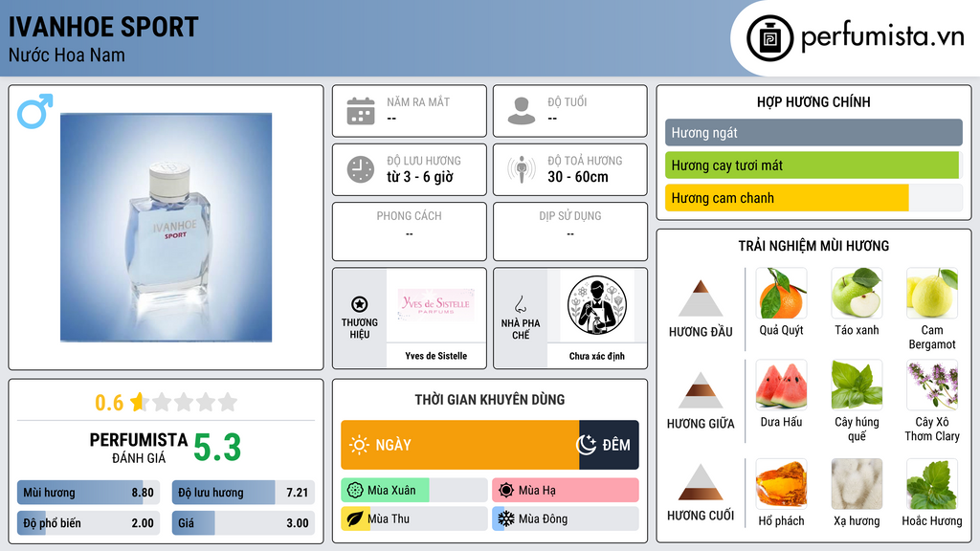Click the sillage icon for Độ toả hương
980x551 pixels.
click(x=522, y=169)
